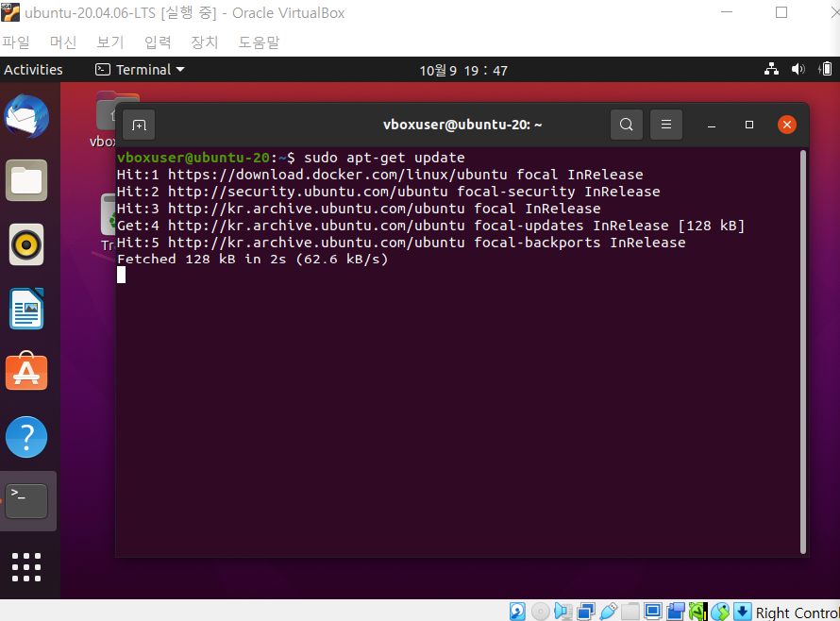Click the terminal cursor block
The image size is (840, 621).
122,275
